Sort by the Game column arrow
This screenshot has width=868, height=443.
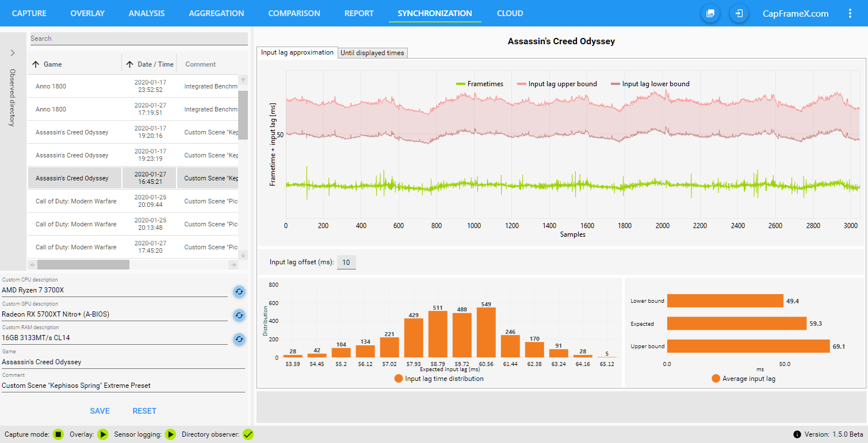click(36, 64)
